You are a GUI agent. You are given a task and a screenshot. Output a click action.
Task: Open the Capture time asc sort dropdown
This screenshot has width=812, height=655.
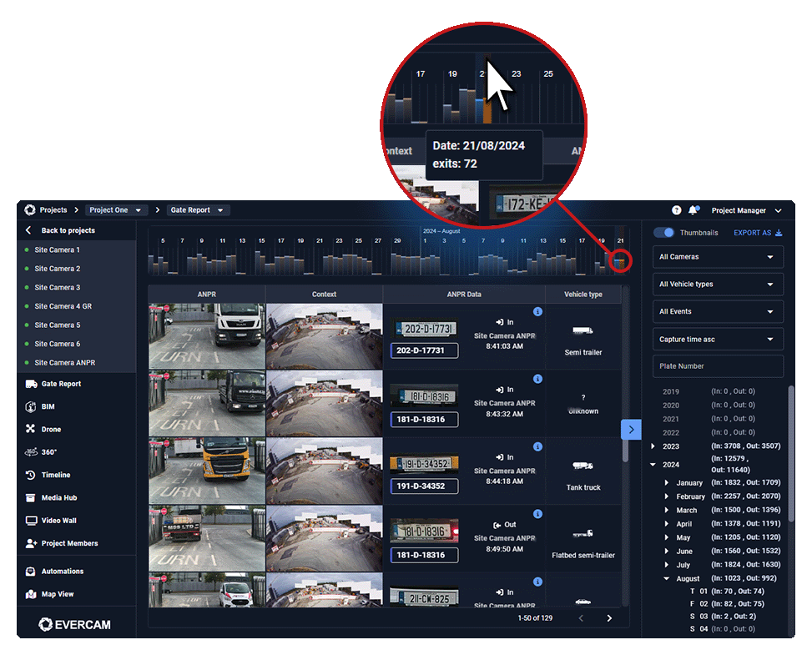click(717, 339)
